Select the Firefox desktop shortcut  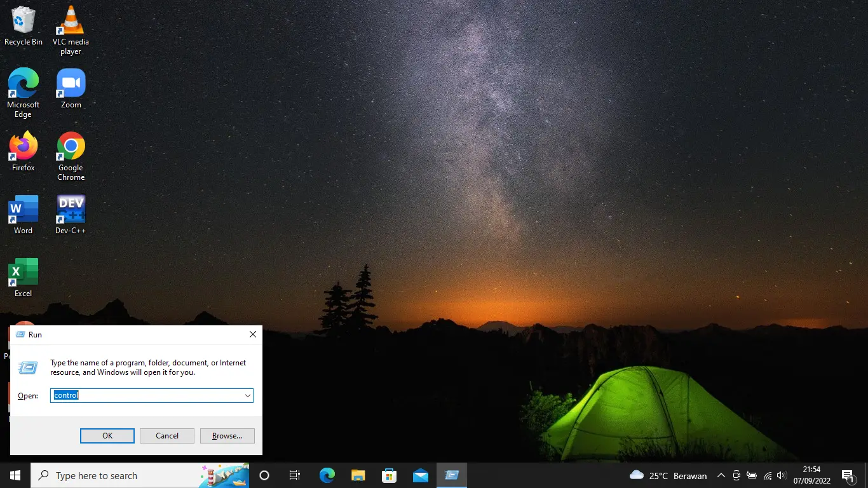(x=24, y=151)
